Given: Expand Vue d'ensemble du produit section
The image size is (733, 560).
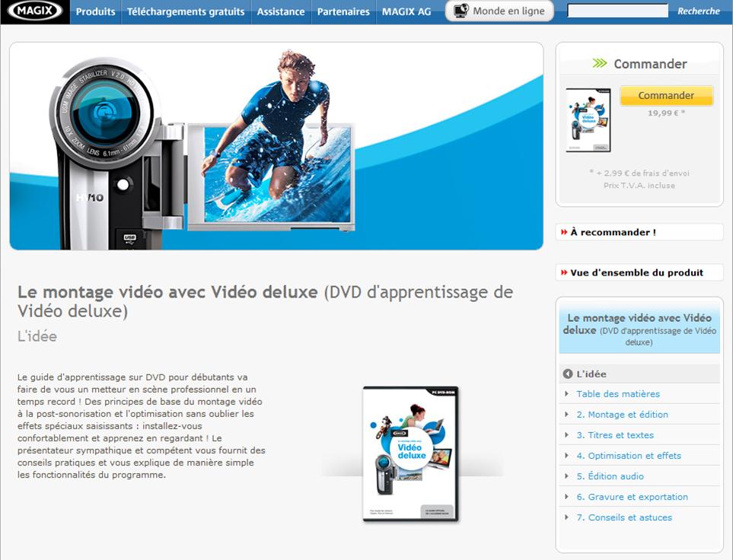Looking at the screenshot, I should pos(639,272).
